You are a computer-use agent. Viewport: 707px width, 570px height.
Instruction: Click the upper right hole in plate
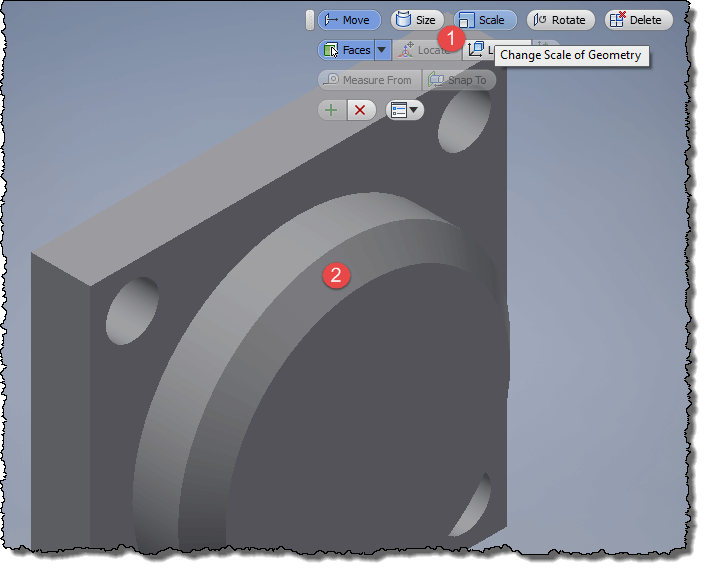tap(460, 122)
